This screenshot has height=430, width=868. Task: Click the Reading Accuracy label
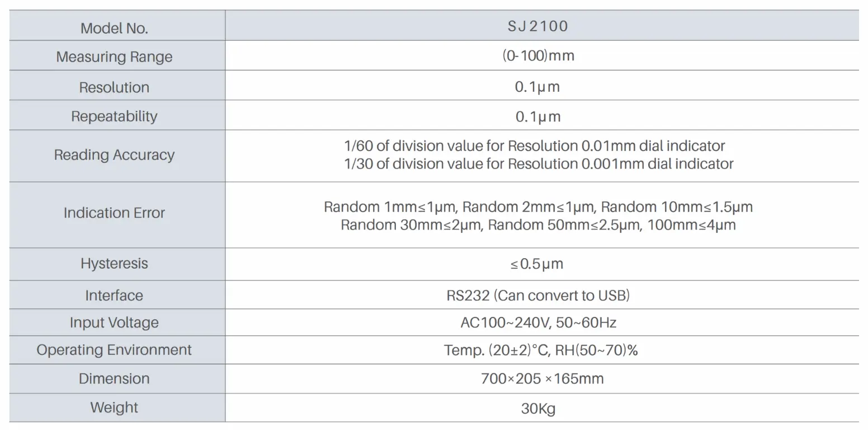[114, 155]
